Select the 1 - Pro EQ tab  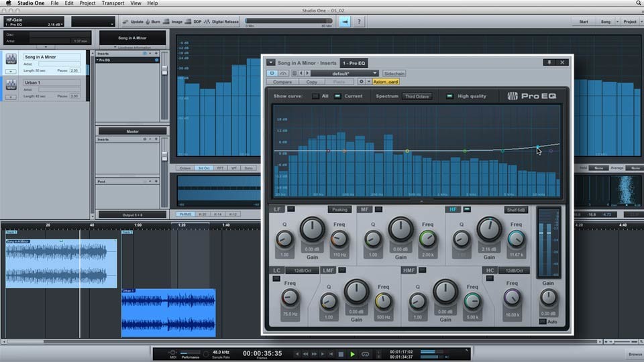pos(354,63)
